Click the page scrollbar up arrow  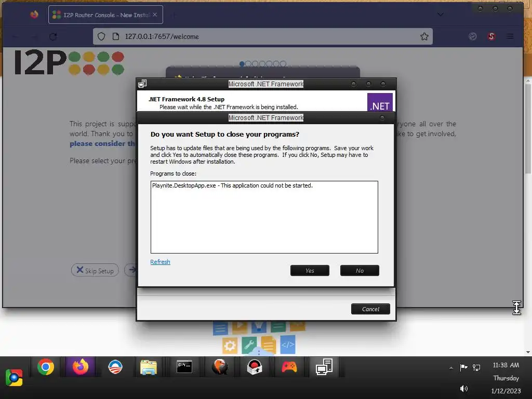coord(528,81)
